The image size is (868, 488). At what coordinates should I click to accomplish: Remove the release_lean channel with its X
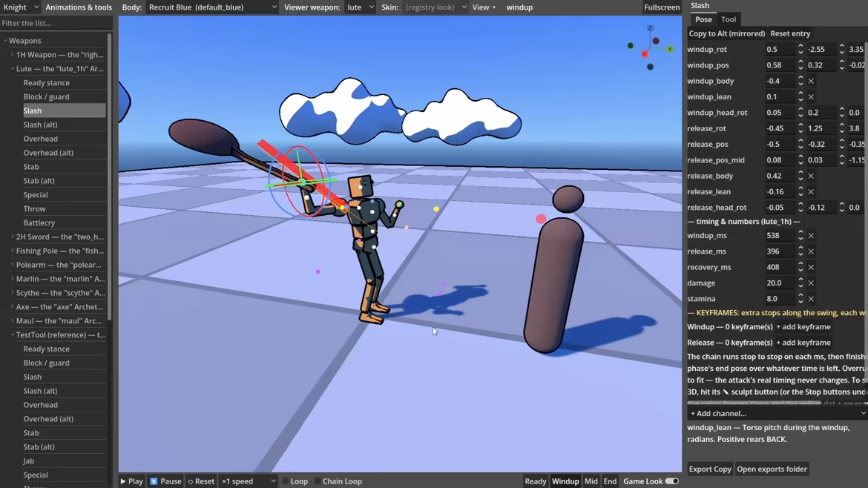(811, 192)
